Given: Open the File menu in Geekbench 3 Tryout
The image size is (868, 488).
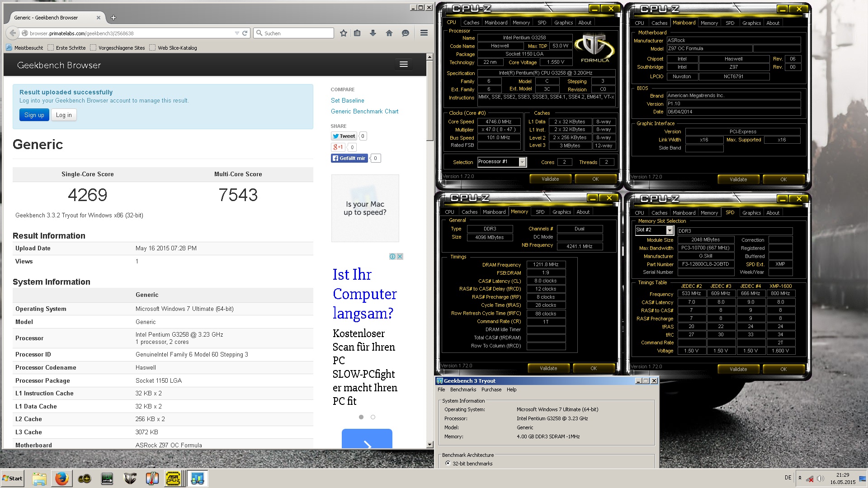Looking at the screenshot, I should pos(441,389).
